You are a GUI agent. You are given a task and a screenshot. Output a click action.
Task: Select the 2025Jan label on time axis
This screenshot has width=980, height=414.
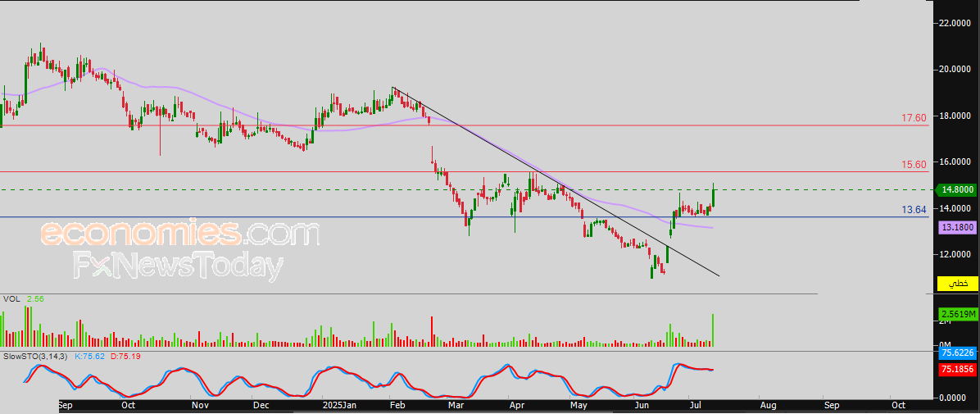(341, 405)
